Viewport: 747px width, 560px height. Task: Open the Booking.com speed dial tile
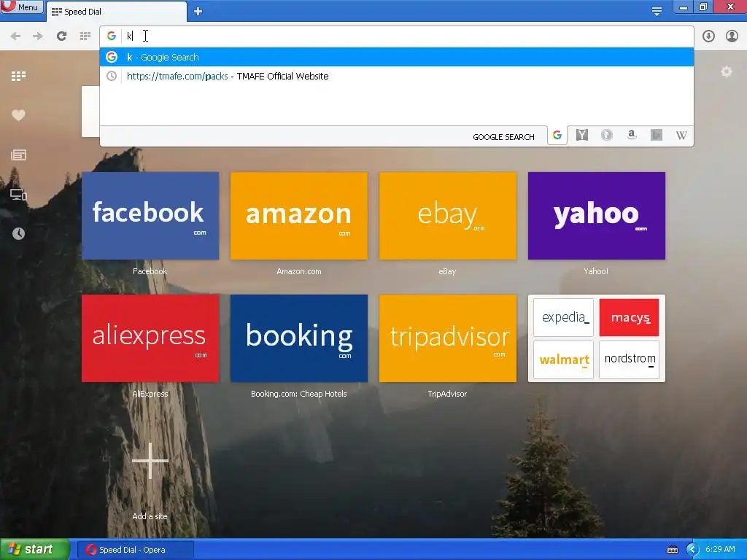click(298, 338)
